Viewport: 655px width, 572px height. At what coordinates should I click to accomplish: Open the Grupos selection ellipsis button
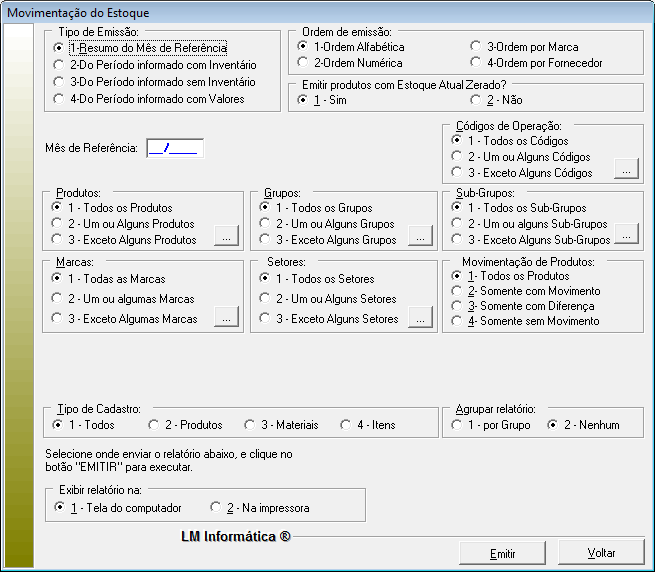coord(421,237)
